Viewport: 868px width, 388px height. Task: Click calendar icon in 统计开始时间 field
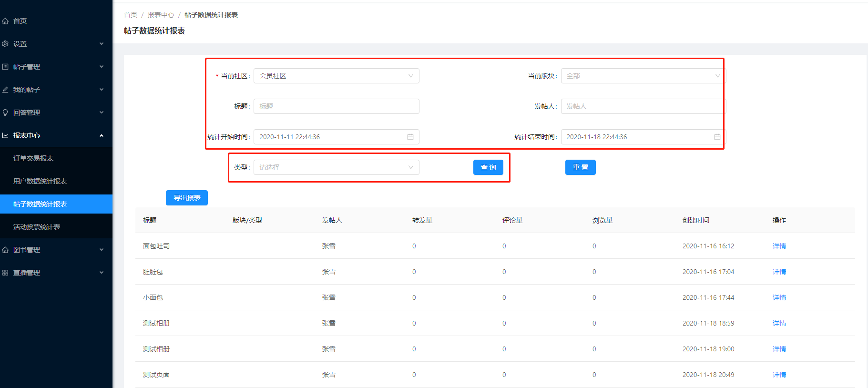coord(410,137)
